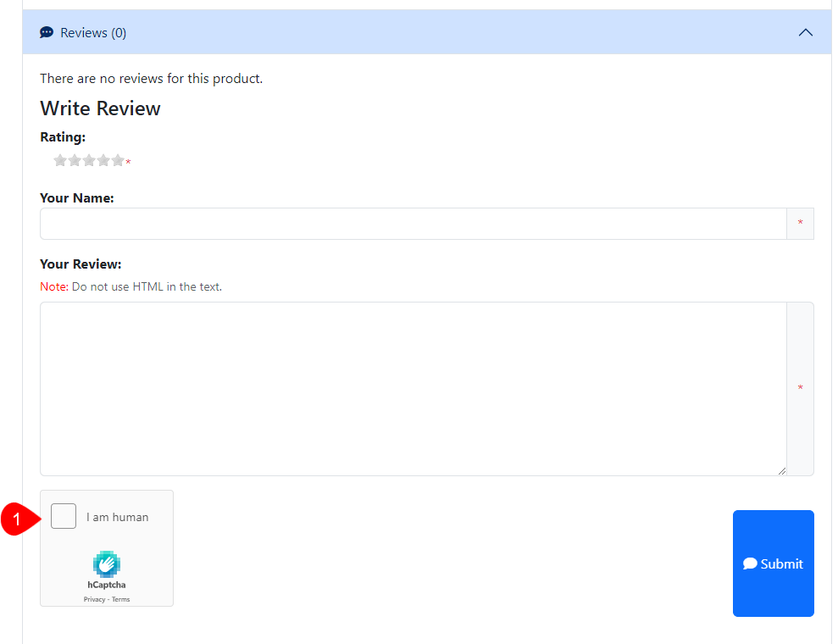This screenshot has height=644, width=838.
Task: Click the hCaptcha hand logo
Action: [x=107, y=564]
